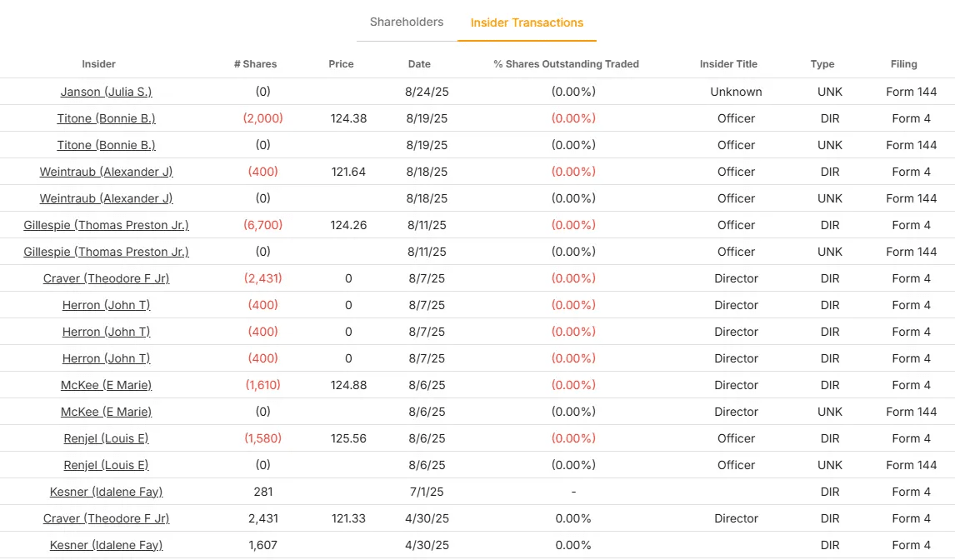Open McKee link in the 124.88 price row
This screenshot has height=560, width=955.
click(x=106, y=385)
